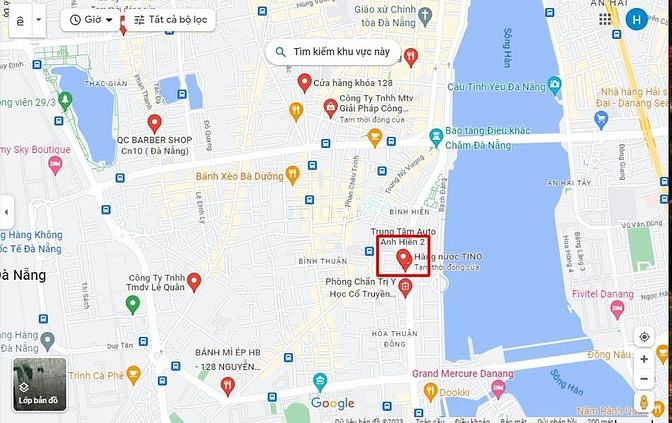
Task: Expand the Giờ hours filter dropdown
Action: coord(91,20)
